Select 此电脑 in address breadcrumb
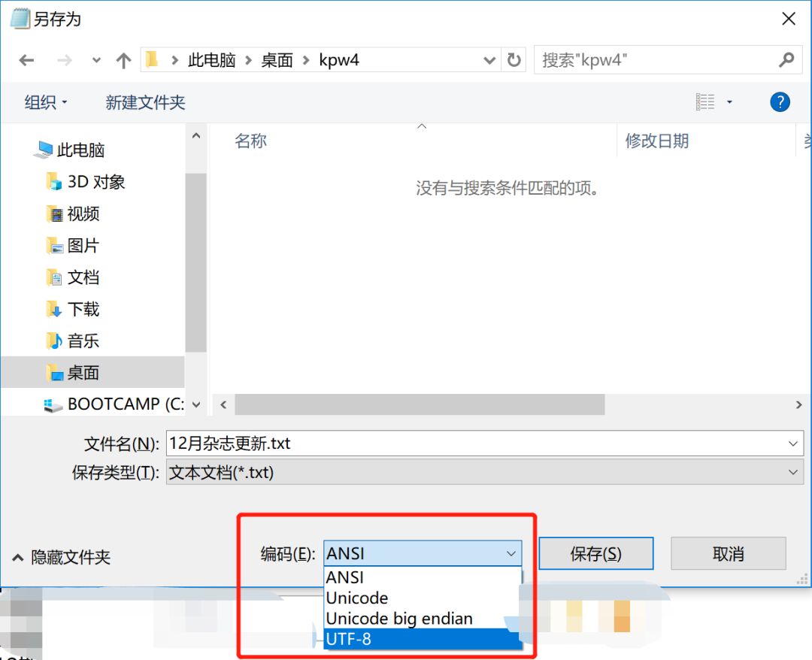This screenshot has width=812, height=660. pos(211,60)
